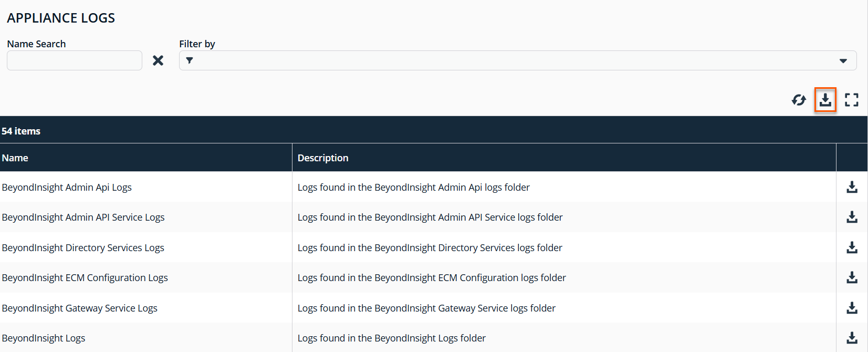Download BeyondInsight Admin Api Logs
The width and height of the screenshot is (868, 352).
852,187
